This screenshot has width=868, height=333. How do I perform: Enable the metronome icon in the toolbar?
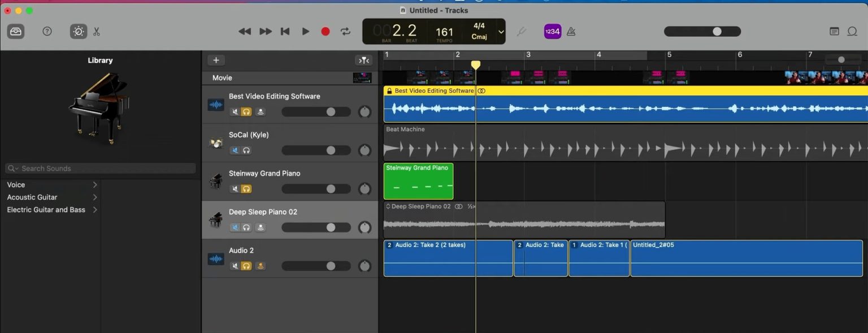coord(571,31)
